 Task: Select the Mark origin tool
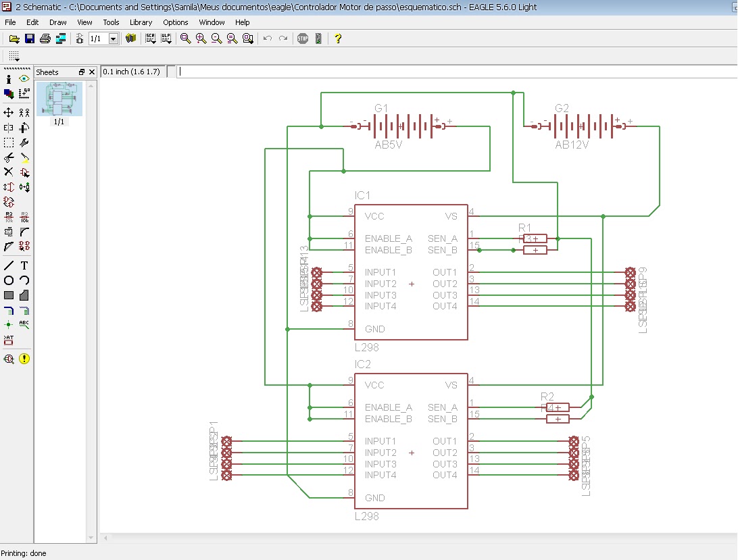pos(24,94)
